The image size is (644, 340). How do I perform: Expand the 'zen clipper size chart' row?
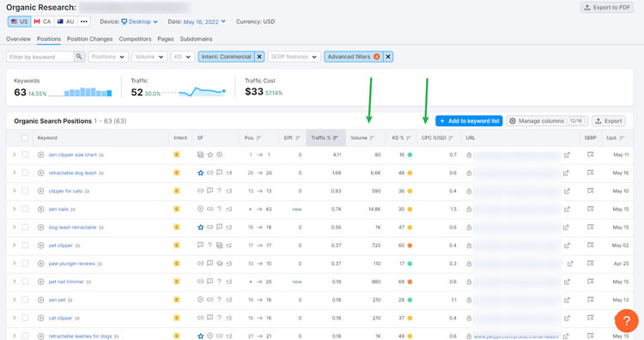15,155
